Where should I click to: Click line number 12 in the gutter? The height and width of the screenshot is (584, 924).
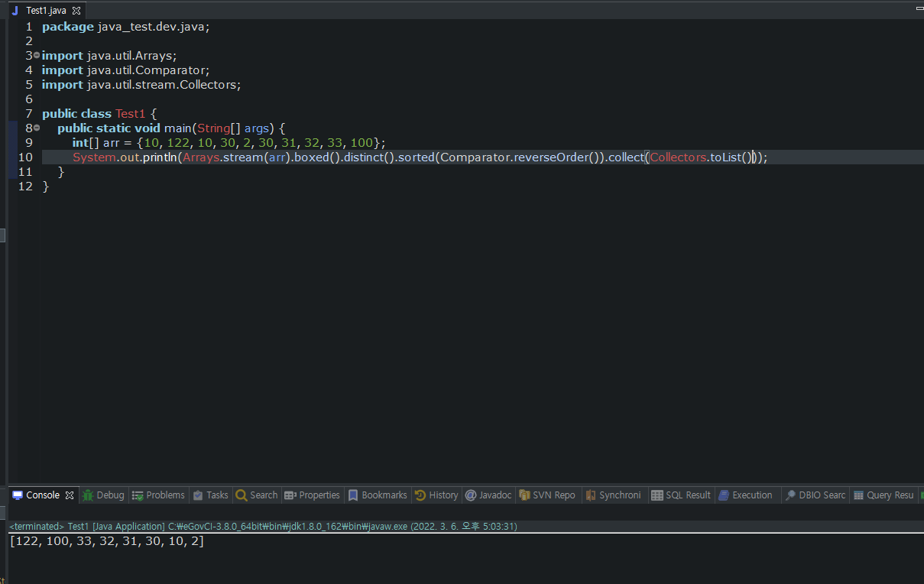tap(26, 187)
